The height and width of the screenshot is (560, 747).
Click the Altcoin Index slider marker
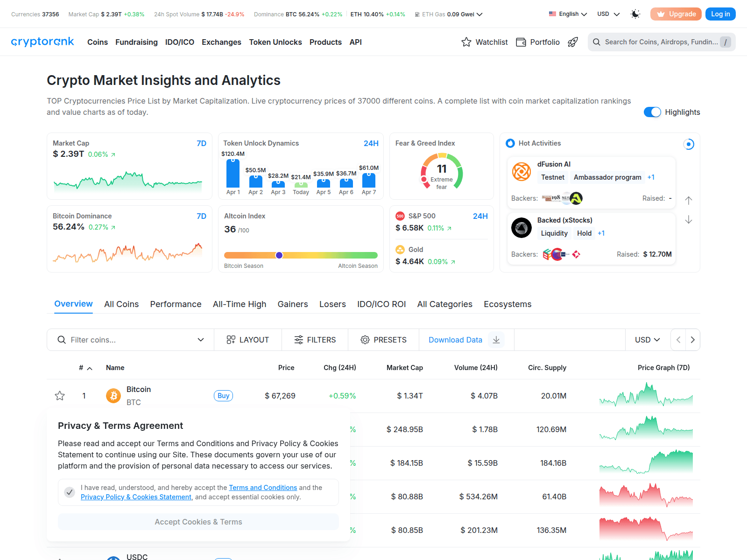click(279, 255)
